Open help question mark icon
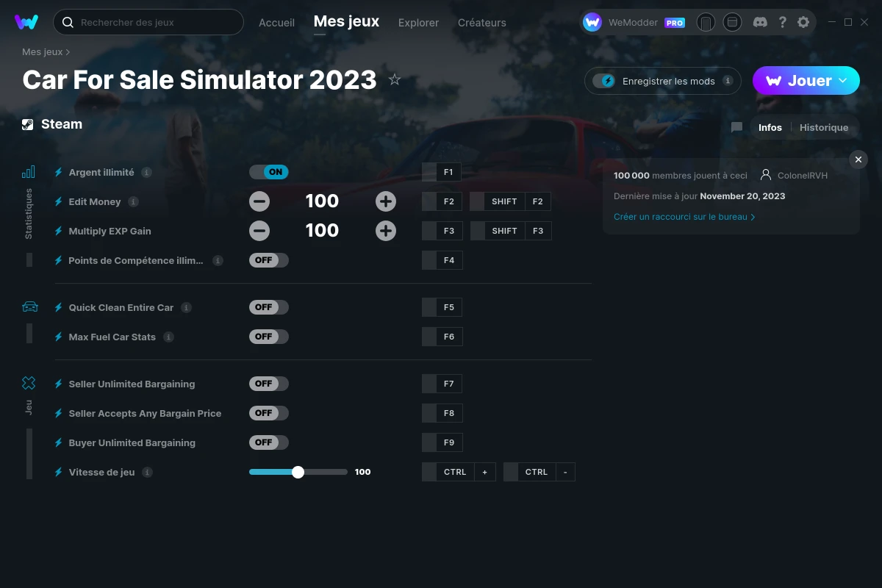The height and width of the screenshot is (588, 882). click(782, 22)
